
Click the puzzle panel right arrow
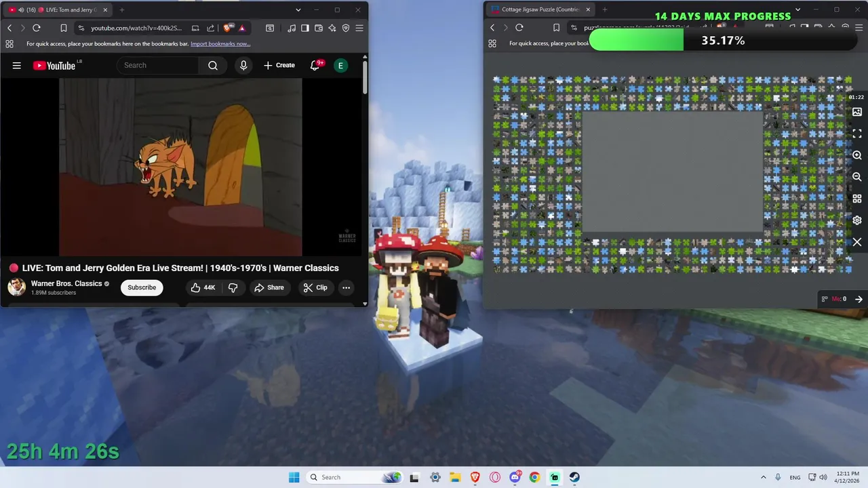coord(859,299)
